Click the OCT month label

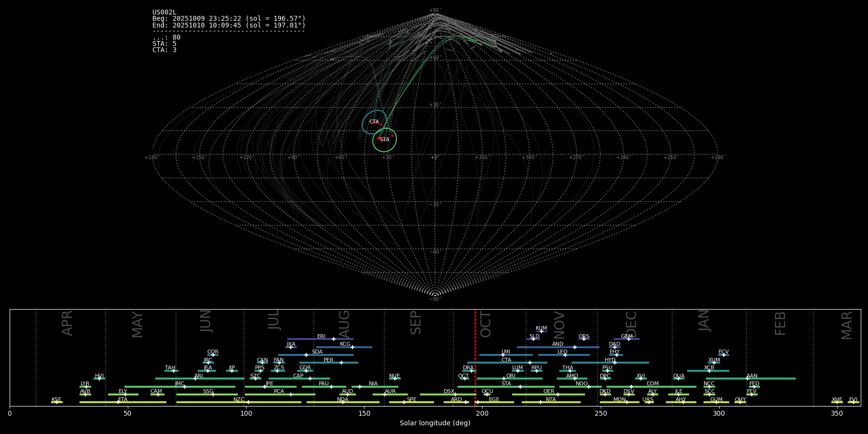486,324
